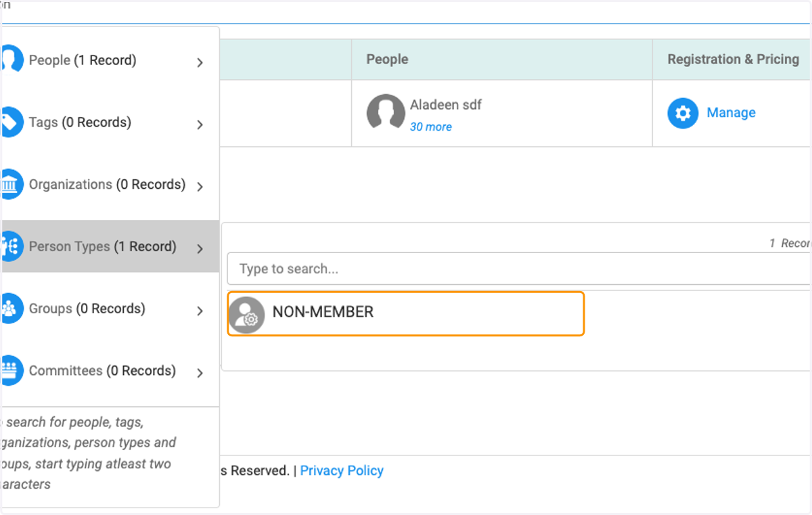Open the 30 more link
The height and width of the screenshot is (515, 812).
pyautogui.click(x=430, y=127)
